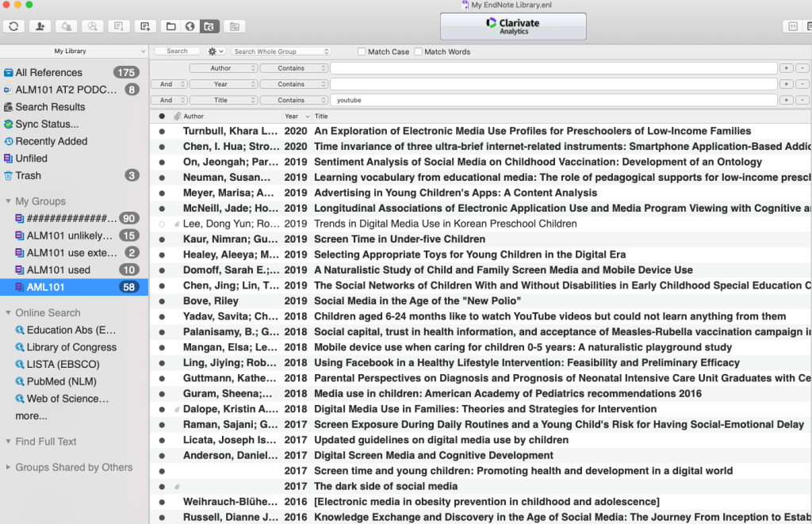This screenshot has width=812, height=524.
Task: Open the Search Whole Group dropdown
Action: [x=281, y=52]
